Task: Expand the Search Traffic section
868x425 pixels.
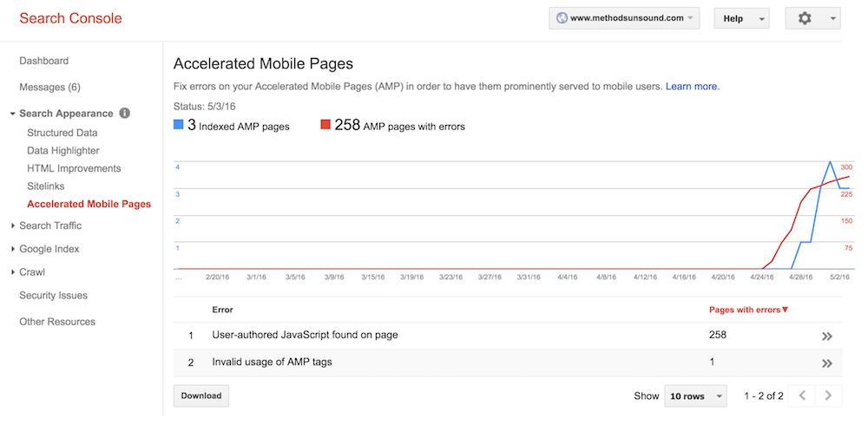Action: (x=50, y=226)
